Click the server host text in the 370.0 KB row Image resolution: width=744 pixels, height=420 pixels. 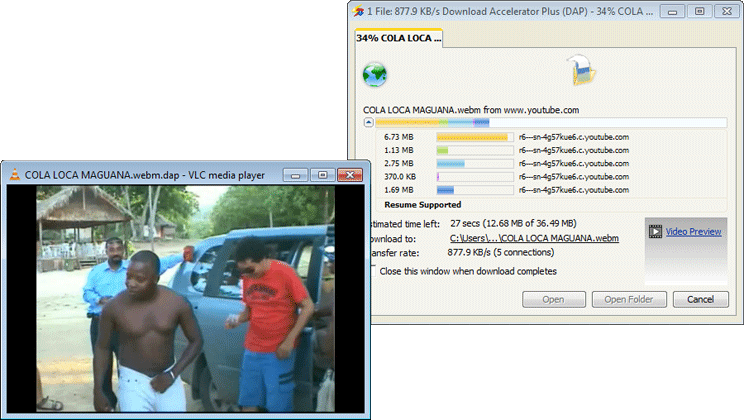click(x=574, y=177)
